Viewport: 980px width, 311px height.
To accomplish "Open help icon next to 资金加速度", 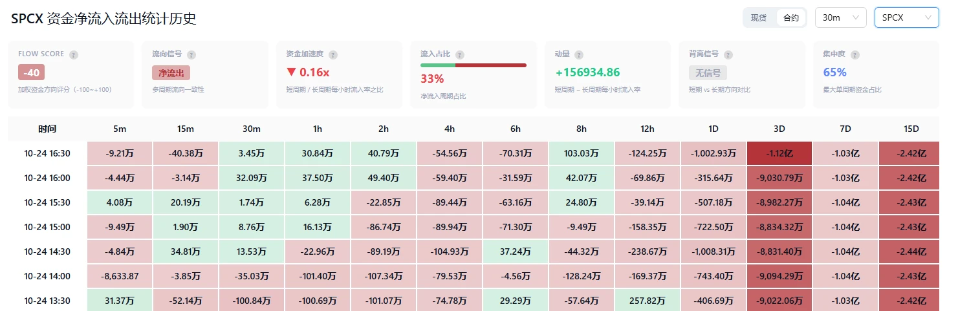I will (334, 55).
